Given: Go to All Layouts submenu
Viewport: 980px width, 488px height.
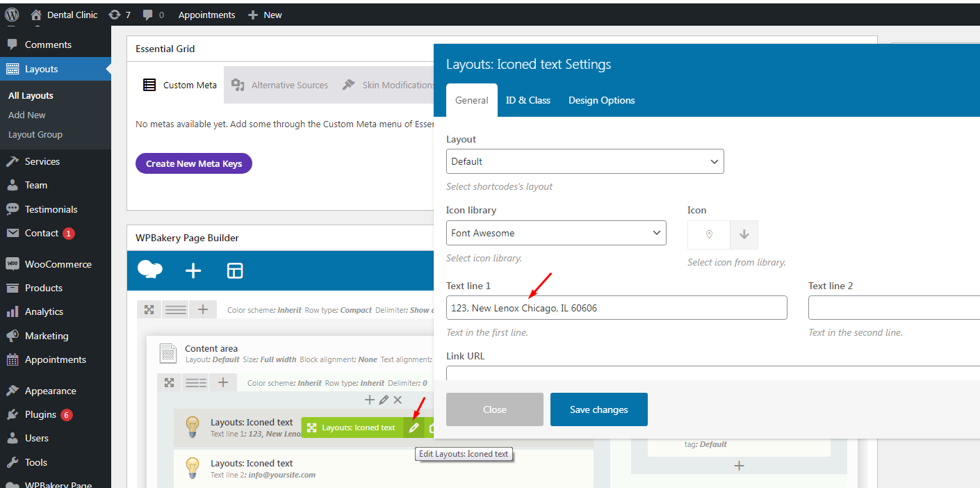Looking at the screenshot, I should [x=31, y=95].
